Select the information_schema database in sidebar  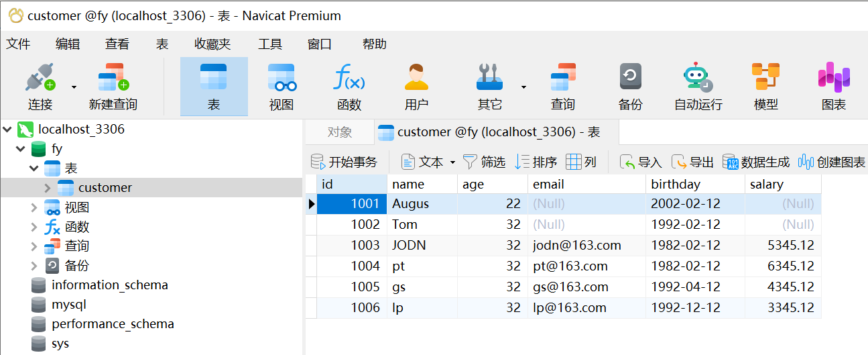coord(110,285)
